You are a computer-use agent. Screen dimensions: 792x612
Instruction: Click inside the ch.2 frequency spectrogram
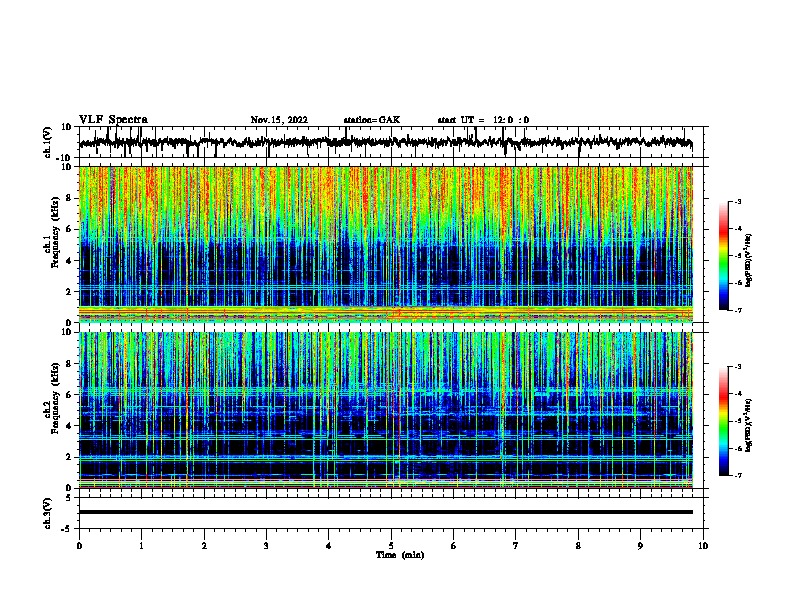click(386, 410)
